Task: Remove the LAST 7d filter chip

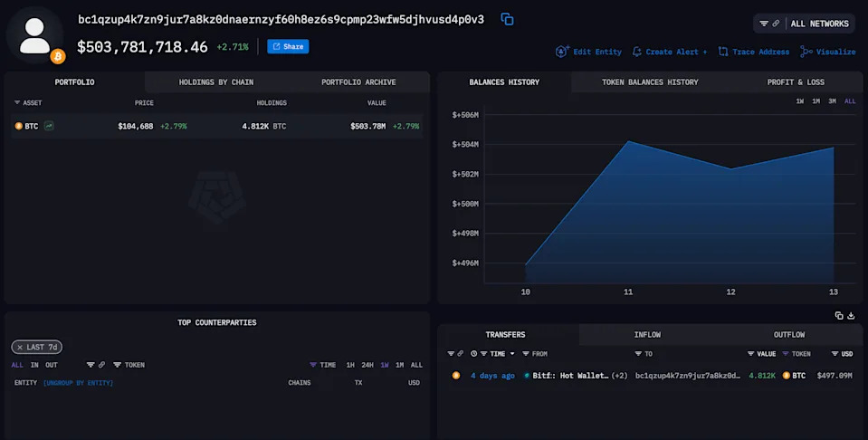Action: pos(20,347)
